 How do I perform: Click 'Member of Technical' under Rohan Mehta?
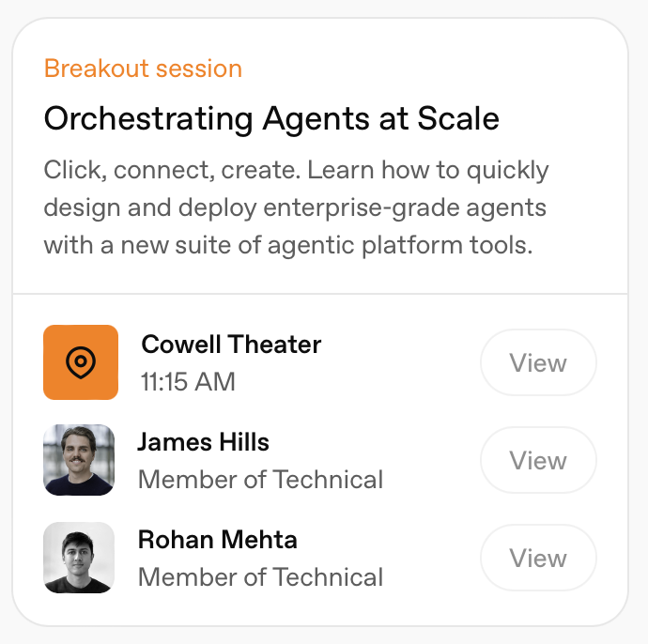point(260,577)
